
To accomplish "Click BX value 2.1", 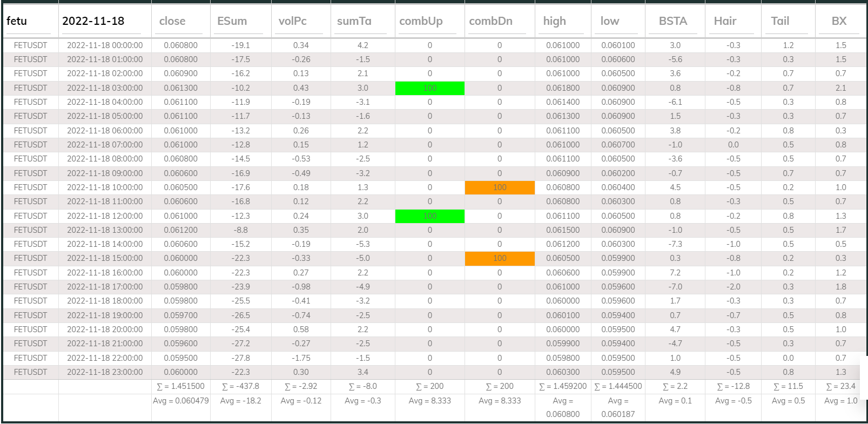I will click(x=840, y=88).
